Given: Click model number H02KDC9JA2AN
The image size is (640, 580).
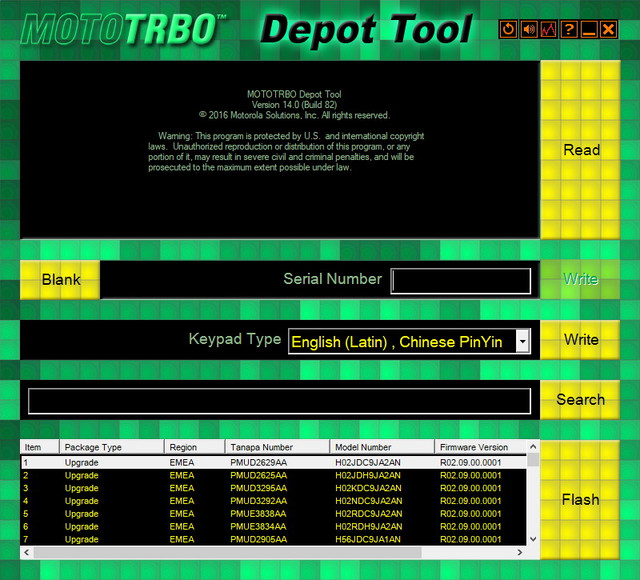Looking at the screenshot, I should pyautogui.click(x=368, y=488).
